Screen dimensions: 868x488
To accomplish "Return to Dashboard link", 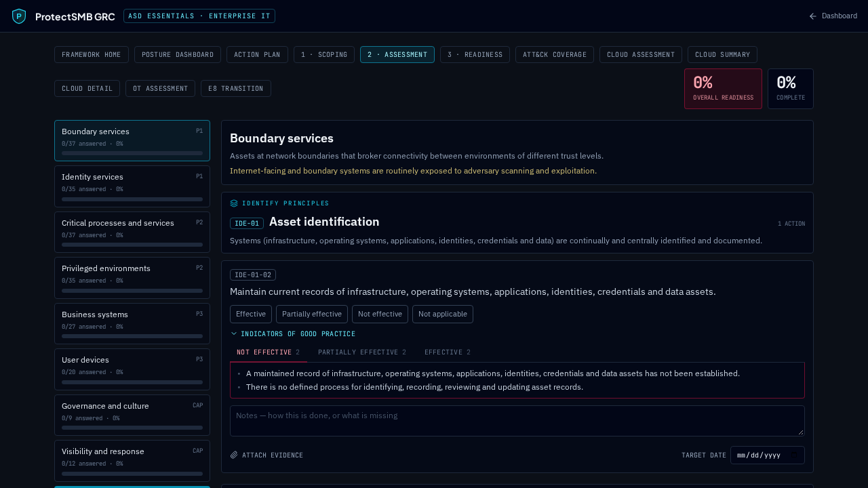I will coord(833,16).
